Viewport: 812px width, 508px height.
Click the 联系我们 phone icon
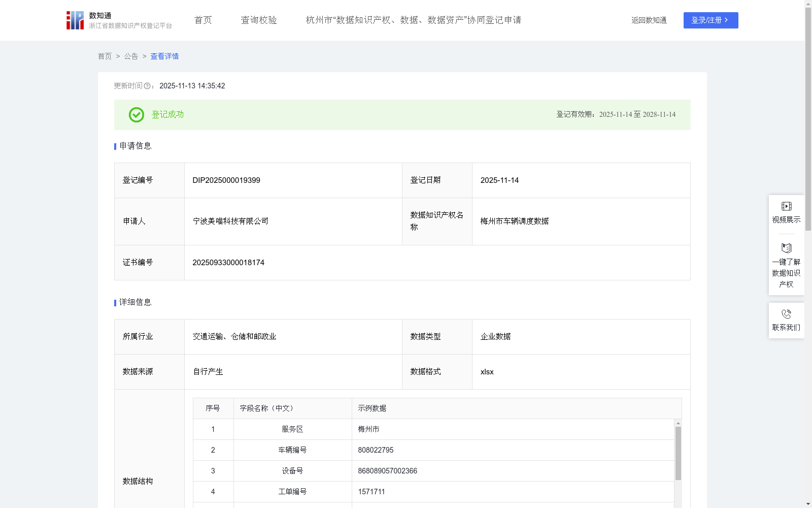(x=786, y=313)
